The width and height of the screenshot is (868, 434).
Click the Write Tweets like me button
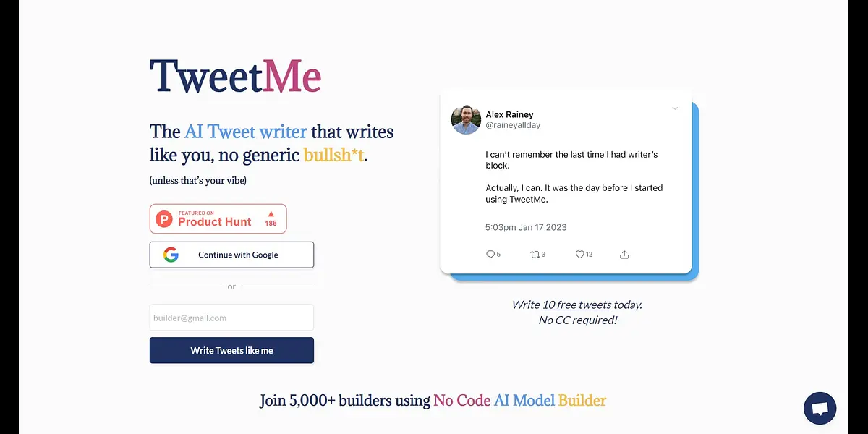click(231, 350)
